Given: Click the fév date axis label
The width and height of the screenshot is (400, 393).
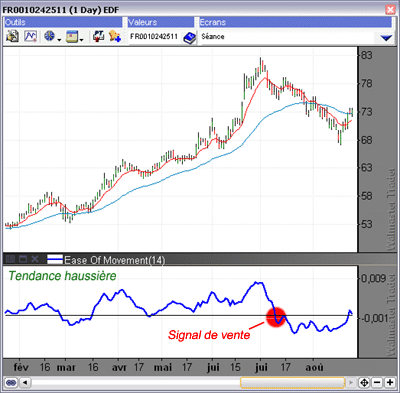Looking at the screenshot, I should coord(21,367).
